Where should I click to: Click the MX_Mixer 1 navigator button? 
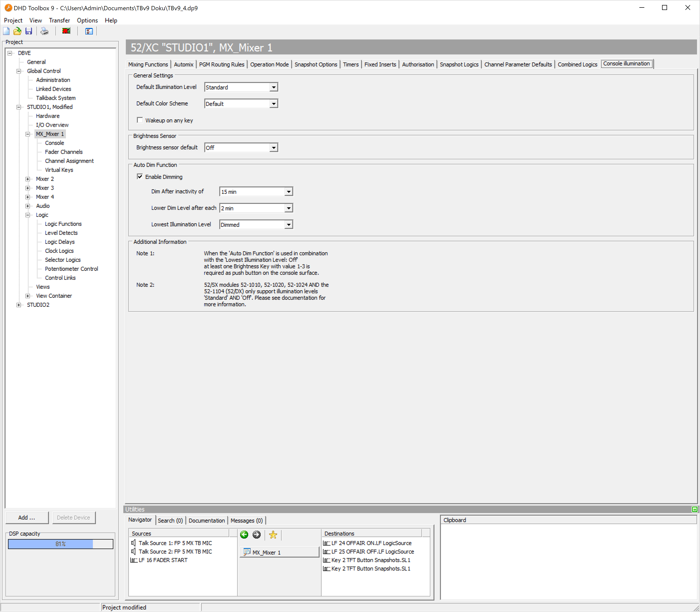pos(279,552)
